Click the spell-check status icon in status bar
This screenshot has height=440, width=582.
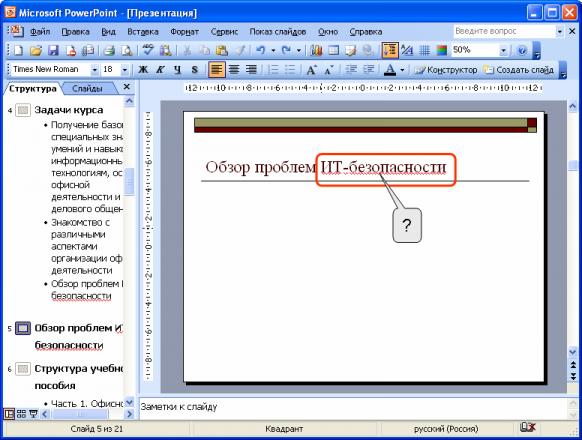click(527, 427)
